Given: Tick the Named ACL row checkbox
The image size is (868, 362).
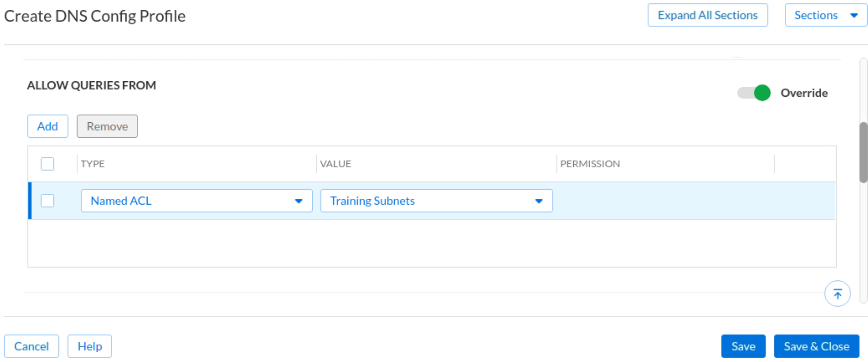Looking at the screenshot, I should (47, 201).
